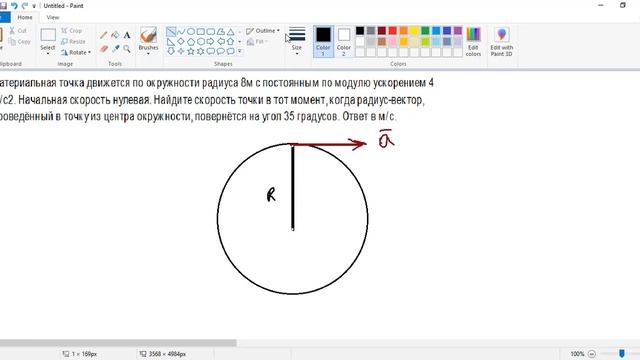Choose the Line shape
The height and width of the screenshot is (360, 640).
click(171, 31)
